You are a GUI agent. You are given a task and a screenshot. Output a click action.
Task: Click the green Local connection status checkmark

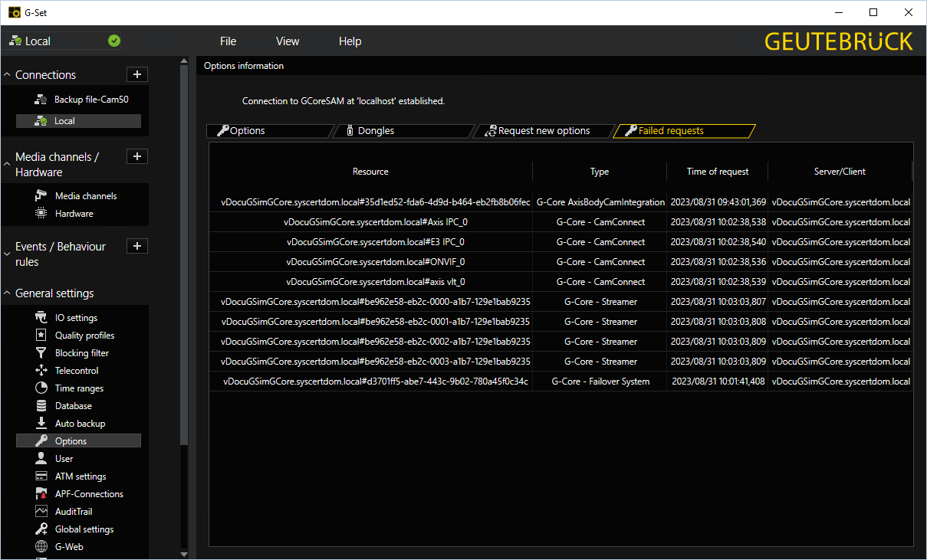[x=114, y=41]
